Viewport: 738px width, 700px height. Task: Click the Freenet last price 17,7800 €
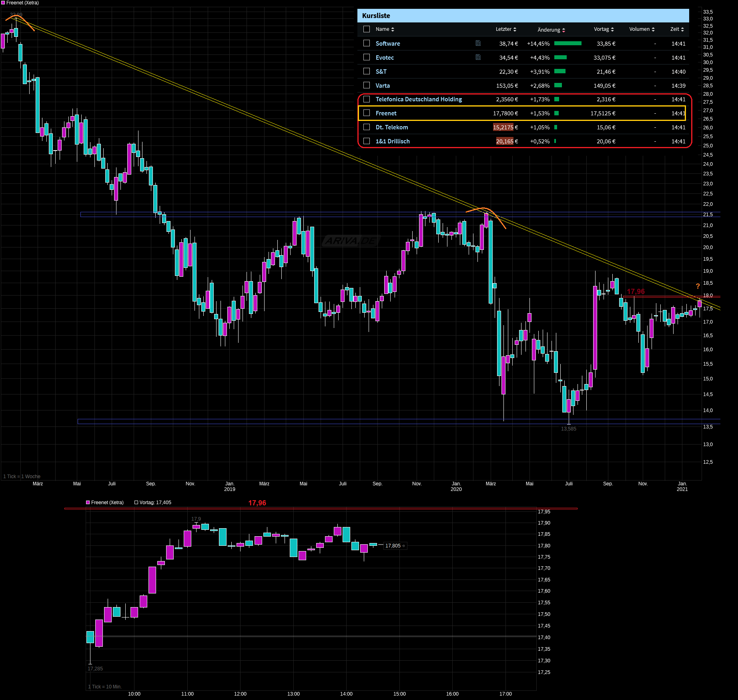point(505,113)
